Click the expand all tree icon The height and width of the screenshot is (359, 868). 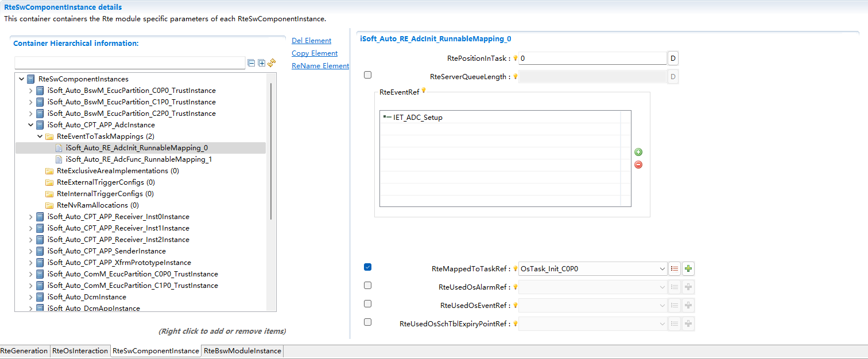pyautogui.click(x=261, y=63)
